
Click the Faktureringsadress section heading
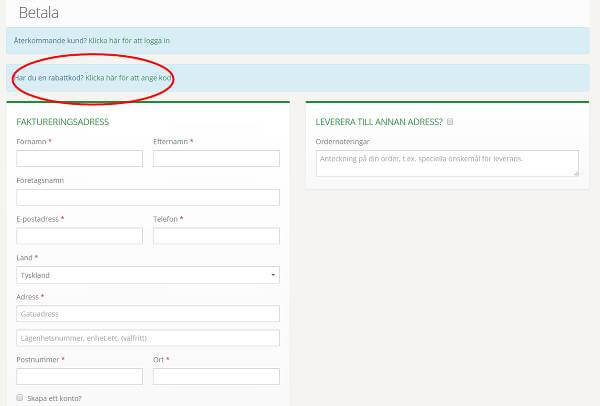(63, 122)
